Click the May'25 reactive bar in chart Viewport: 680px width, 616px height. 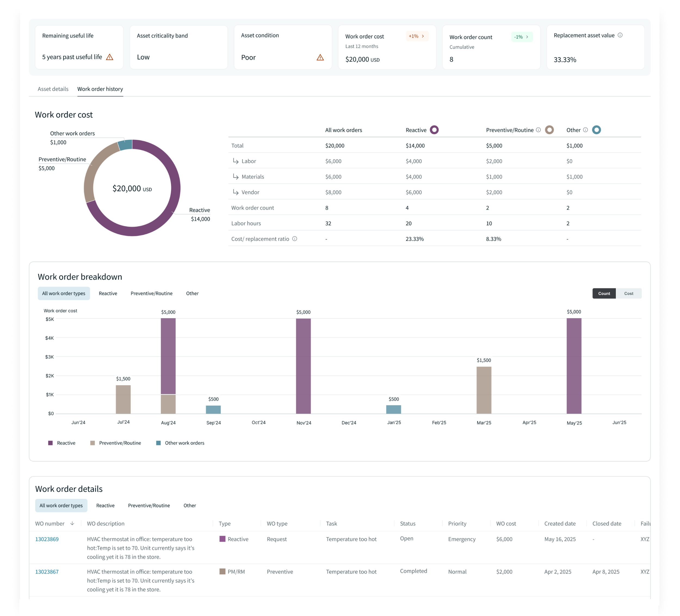point(574,366)
